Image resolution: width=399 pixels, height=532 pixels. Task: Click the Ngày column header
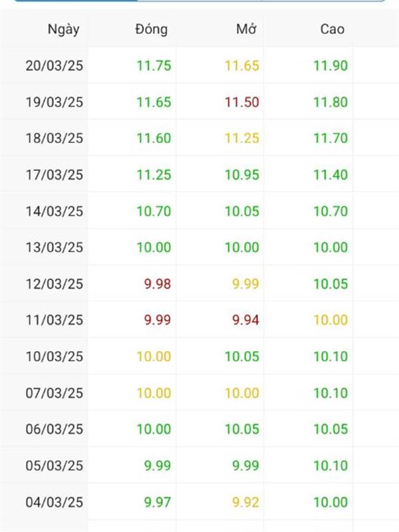point(63,29)
